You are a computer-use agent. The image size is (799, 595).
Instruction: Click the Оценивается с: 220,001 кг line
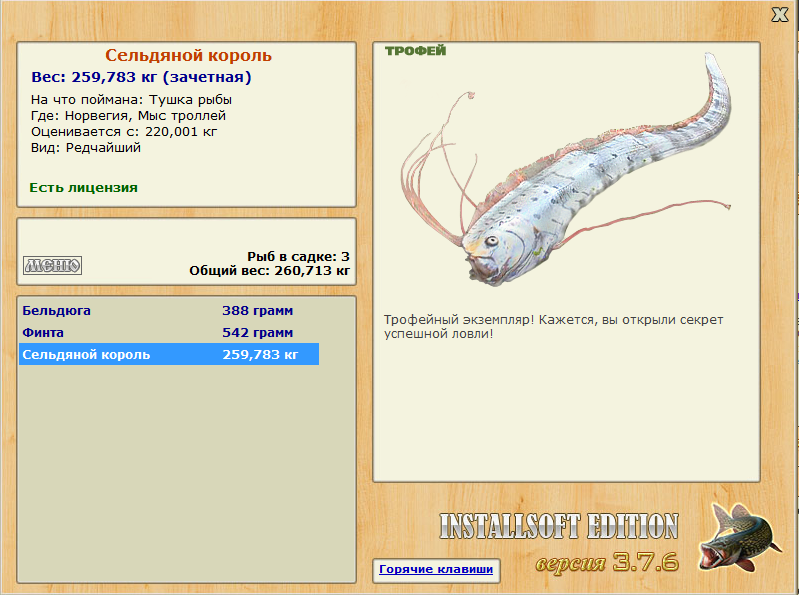[124, 132]
